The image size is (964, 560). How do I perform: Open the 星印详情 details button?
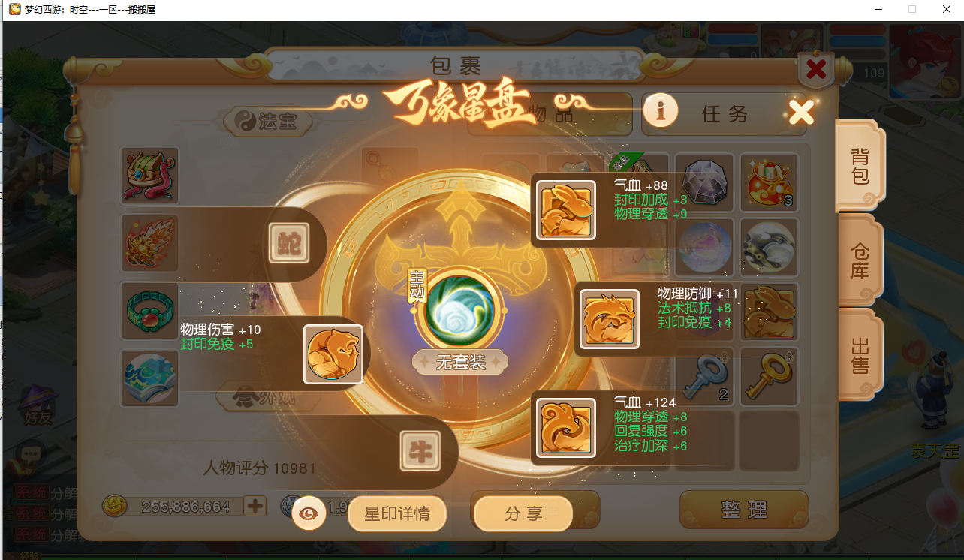(x=397, y=514)
